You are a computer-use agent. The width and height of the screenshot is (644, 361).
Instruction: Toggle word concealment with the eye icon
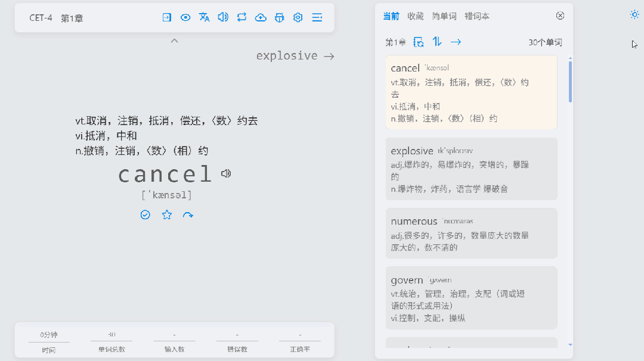185,17
